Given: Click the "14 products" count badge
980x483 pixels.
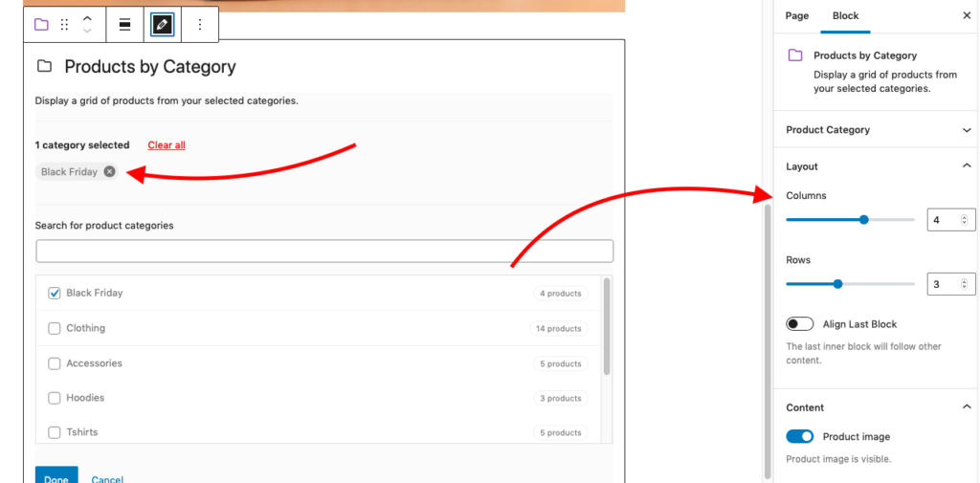Looking at the screenshot, I should (559, 328).
